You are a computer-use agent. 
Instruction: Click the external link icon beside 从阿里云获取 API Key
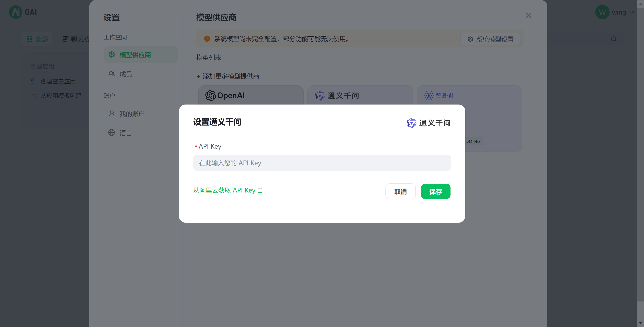pos(260,190)
